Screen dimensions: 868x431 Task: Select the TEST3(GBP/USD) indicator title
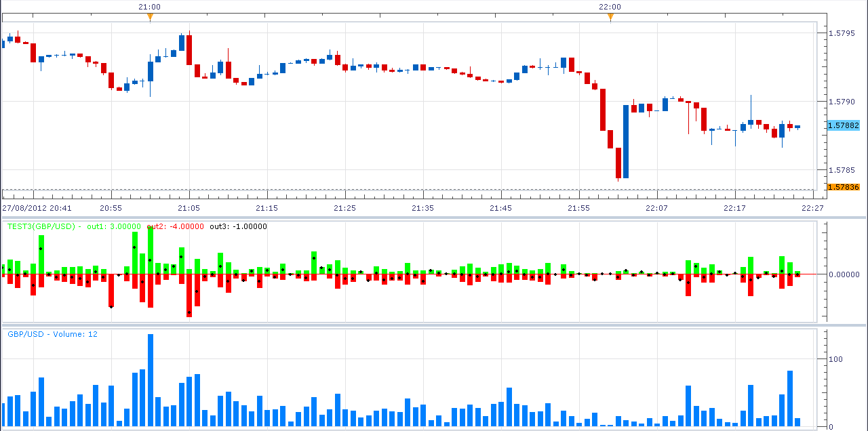coord(40,226)
